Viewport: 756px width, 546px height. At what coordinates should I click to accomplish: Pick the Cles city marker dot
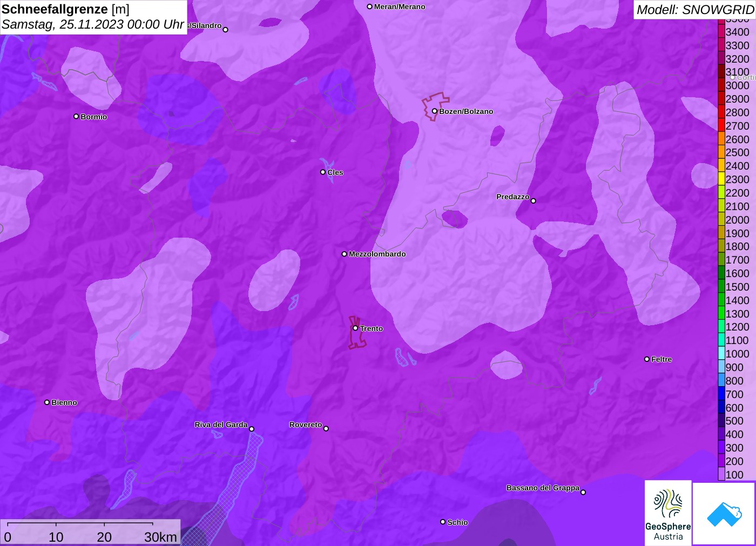[x=323, y=172]
